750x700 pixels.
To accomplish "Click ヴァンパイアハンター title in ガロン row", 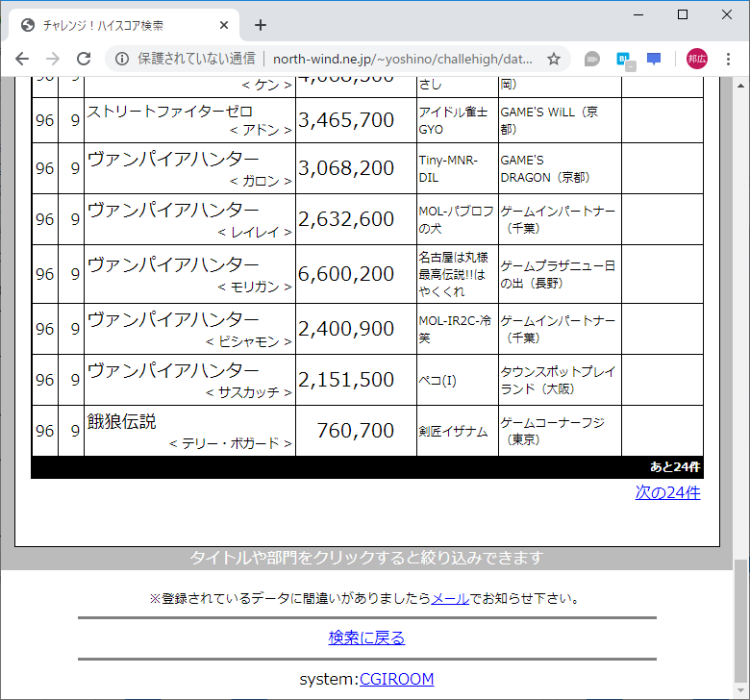I will (x=173, y=160).
